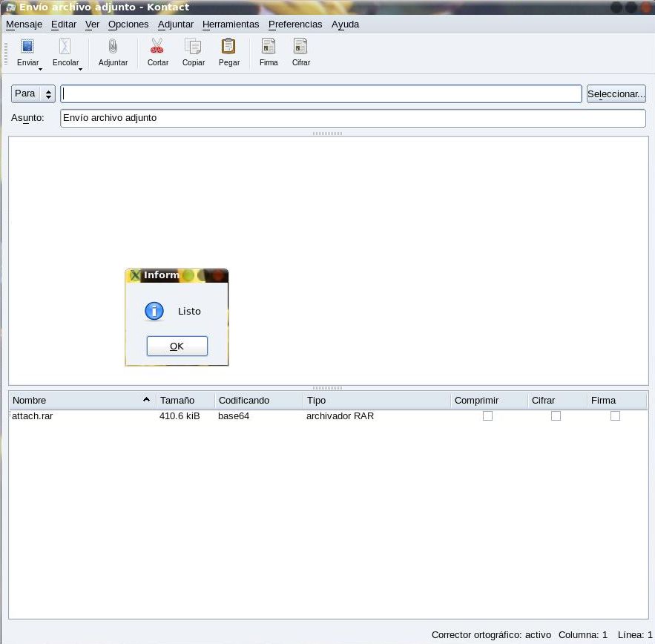Open the Herramientas menu

(x=231, y=24)
